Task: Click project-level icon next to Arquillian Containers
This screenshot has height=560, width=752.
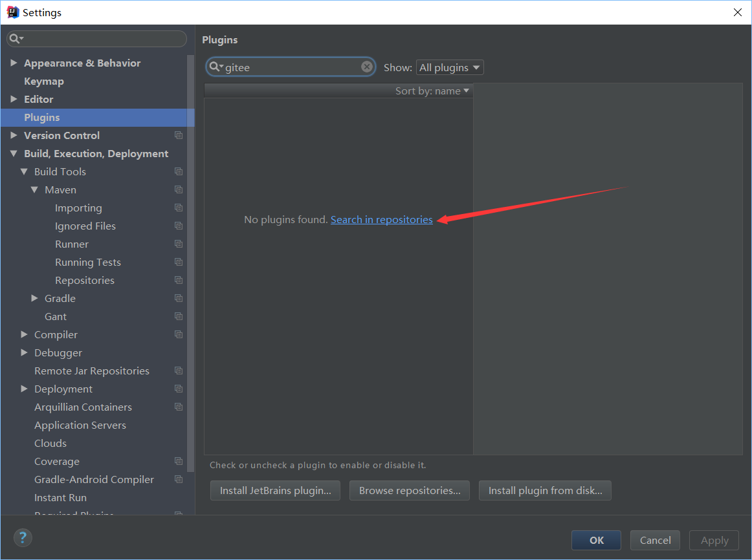Action: coord(179,407)
